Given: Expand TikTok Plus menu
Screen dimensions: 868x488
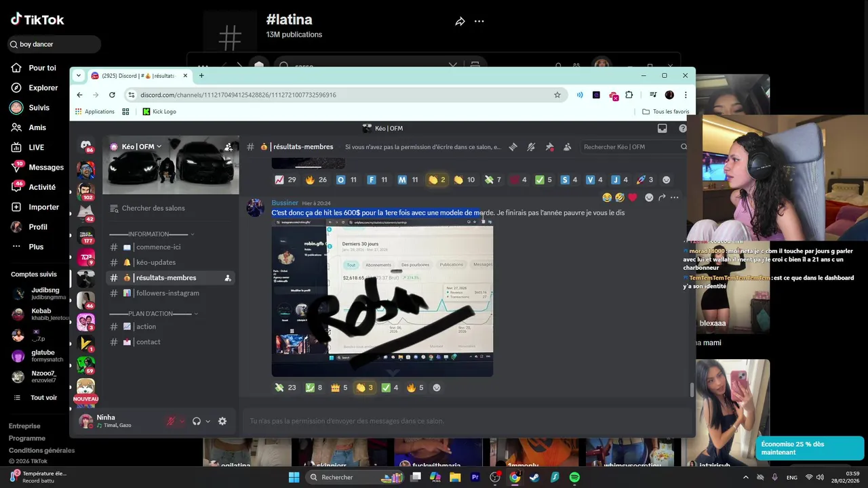Looking at the screenshot, I should (28, 247).
